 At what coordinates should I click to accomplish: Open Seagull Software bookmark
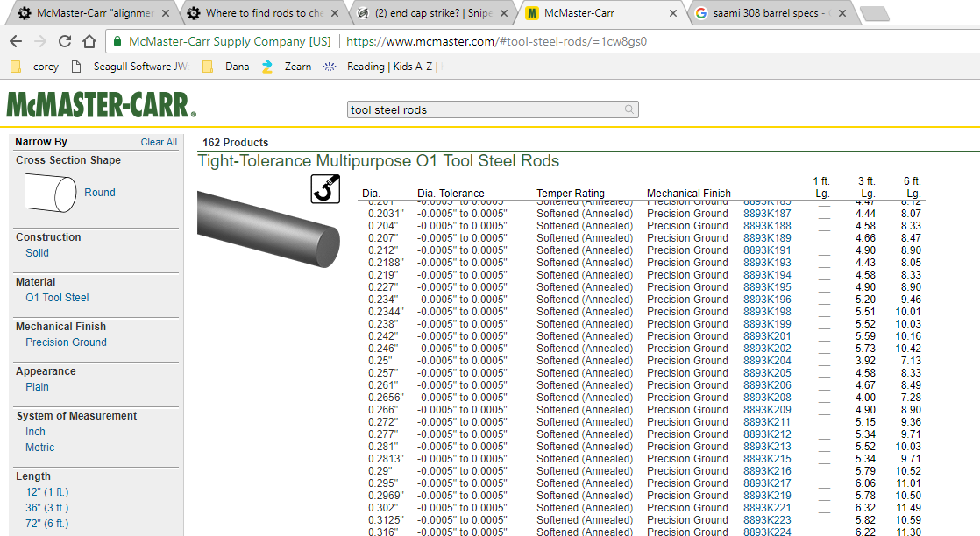pos(130,67)
